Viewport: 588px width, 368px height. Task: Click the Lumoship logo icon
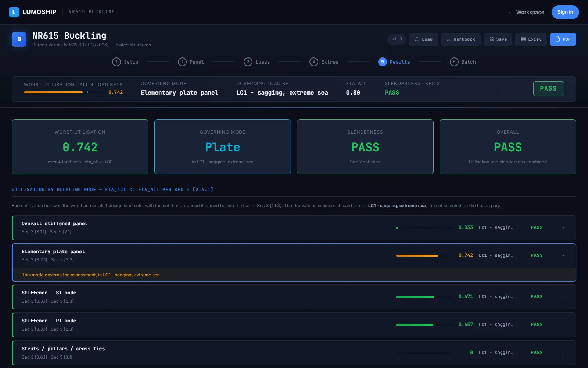tap(14, 12)
